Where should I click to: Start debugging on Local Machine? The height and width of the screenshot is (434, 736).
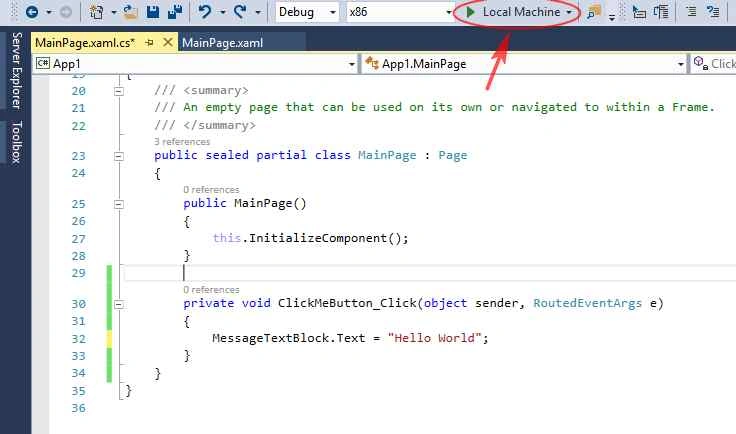513,12
